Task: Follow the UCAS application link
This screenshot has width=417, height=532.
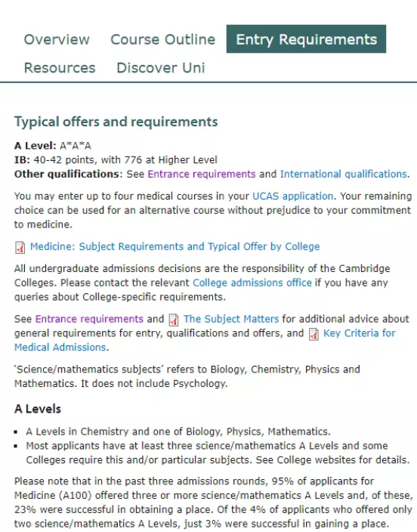Action: [x=293, y=196]
